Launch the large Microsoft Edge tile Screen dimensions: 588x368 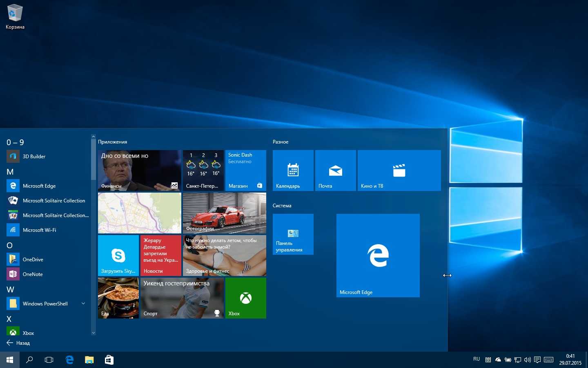point(378,255)
